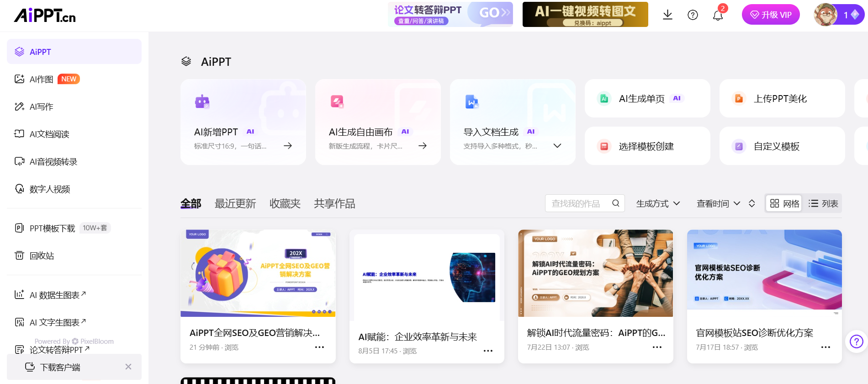Click title AI赋能：企业效率革新与未来
Viewport: 868px width, 384px height.
[418, 337]
